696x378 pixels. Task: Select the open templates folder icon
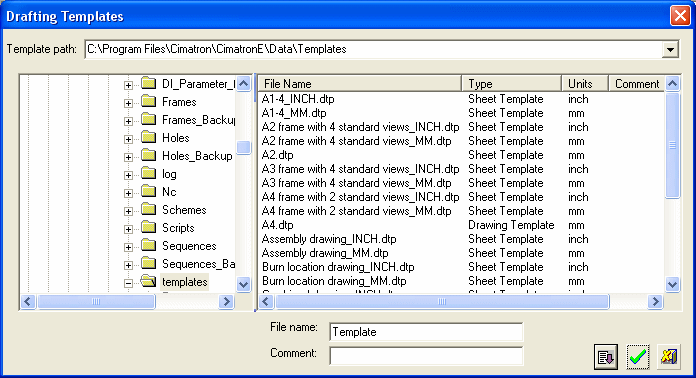click(x=149, y=281)
